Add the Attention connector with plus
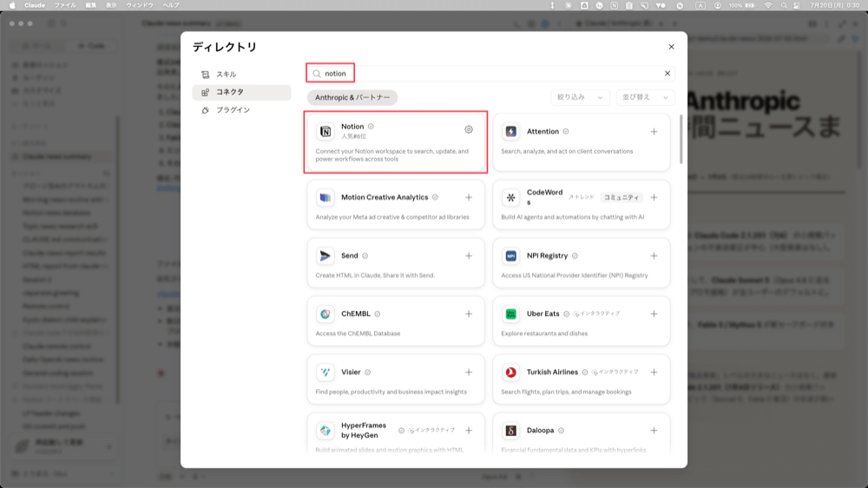This screenshot has height=488, width=868. (654, 132)
